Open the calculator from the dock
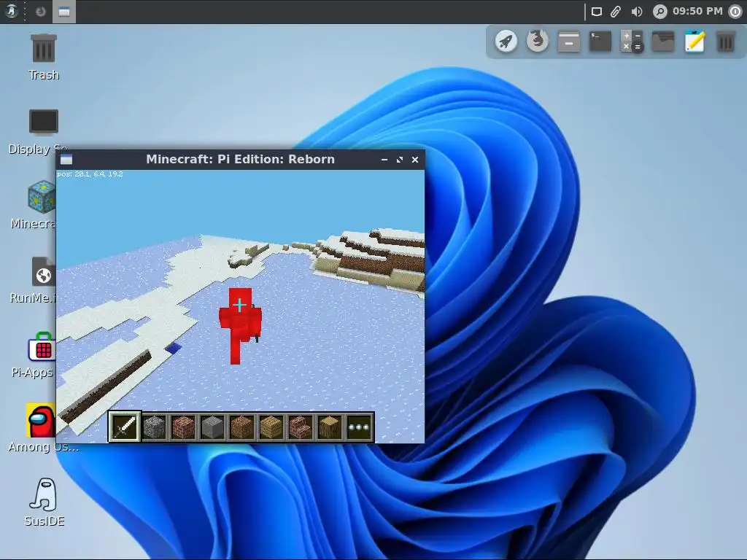 click(x=632, y=42)
